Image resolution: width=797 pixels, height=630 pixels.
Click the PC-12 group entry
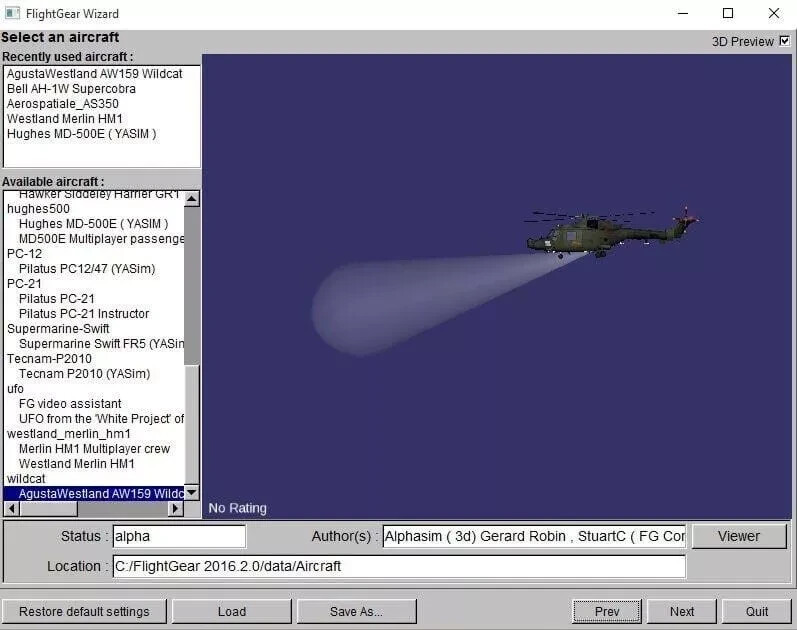click(24, 254)
